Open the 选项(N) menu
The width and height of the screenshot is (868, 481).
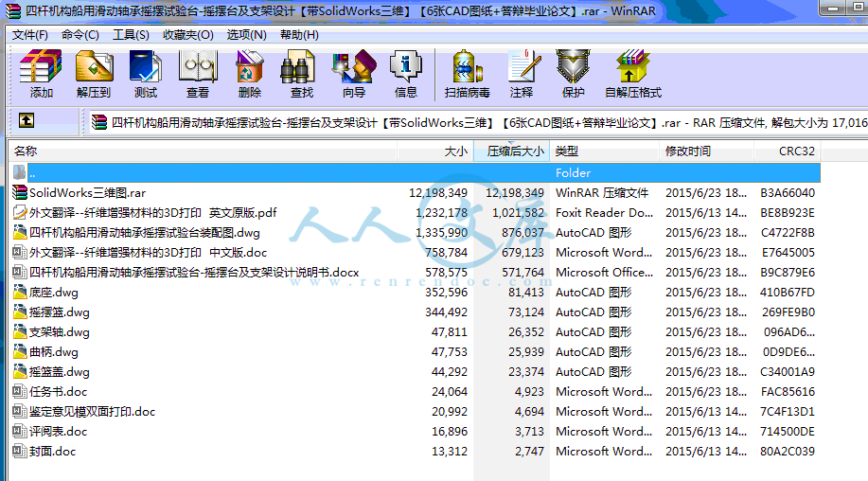(247, 35)
